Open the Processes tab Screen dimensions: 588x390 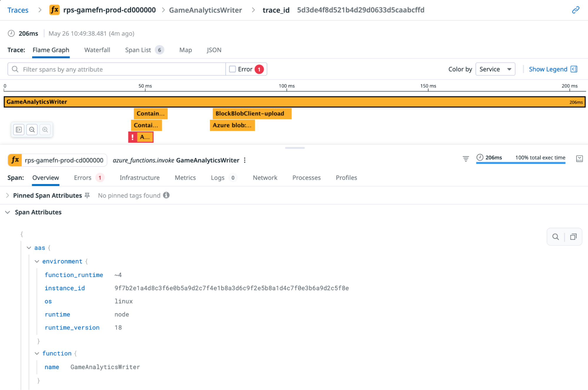point(307,178)
